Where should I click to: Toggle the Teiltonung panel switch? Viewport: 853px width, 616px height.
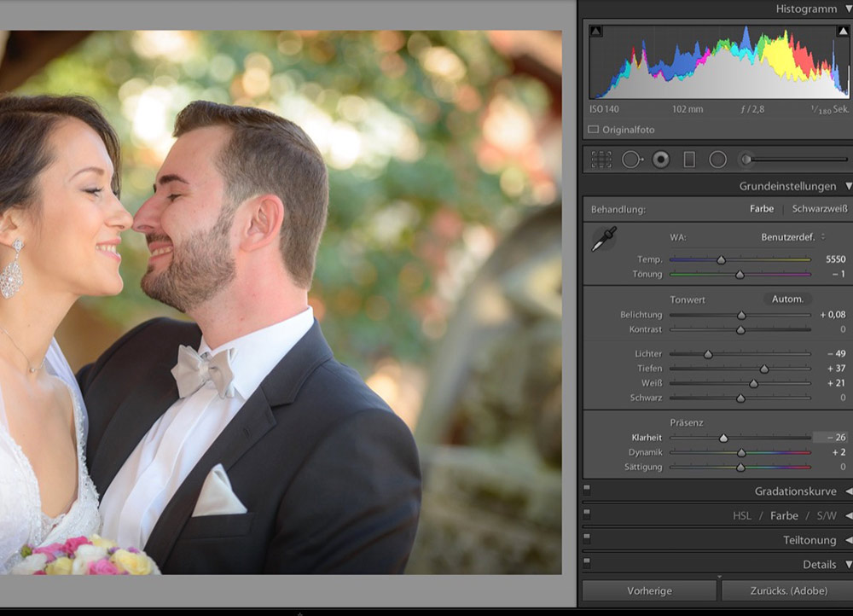click(x=587, y=538)
